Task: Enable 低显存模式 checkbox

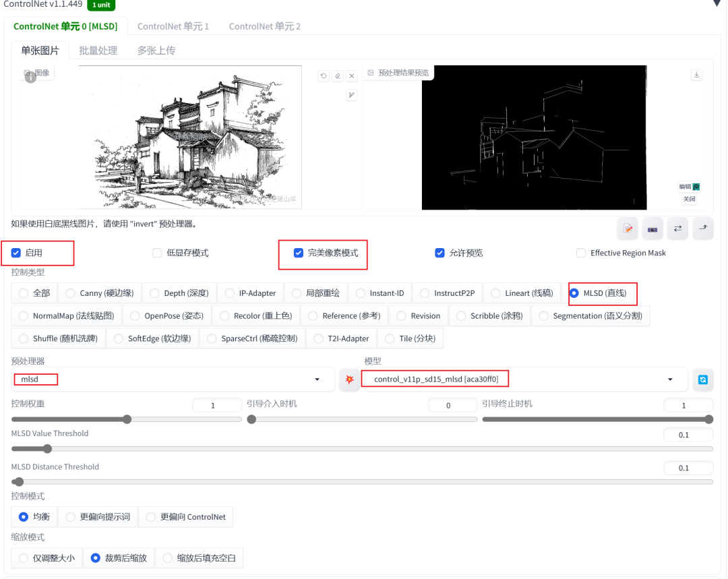Action: pos(156,252)
